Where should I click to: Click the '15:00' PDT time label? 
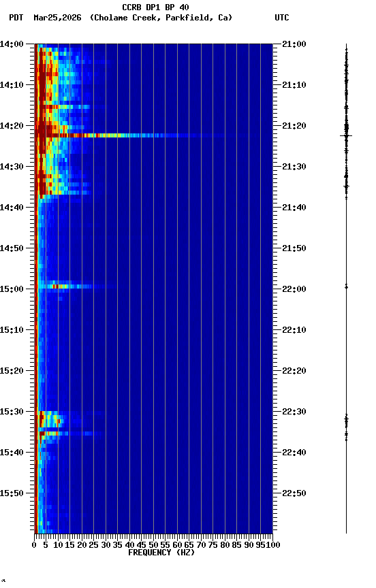[x=12, y=289]
